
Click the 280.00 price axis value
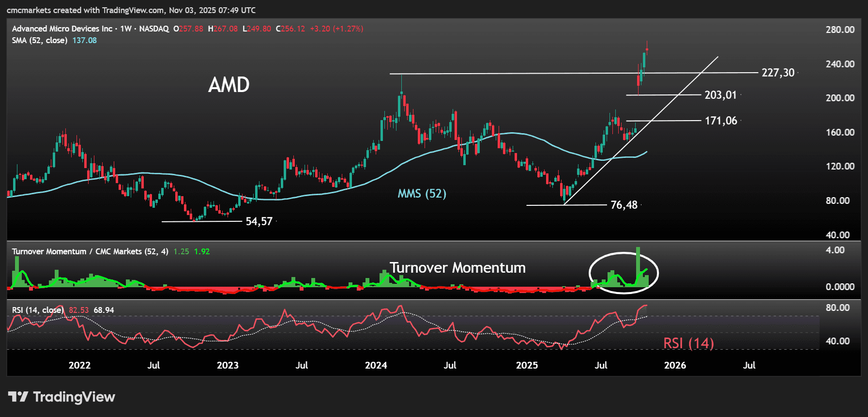coord(840,30)
